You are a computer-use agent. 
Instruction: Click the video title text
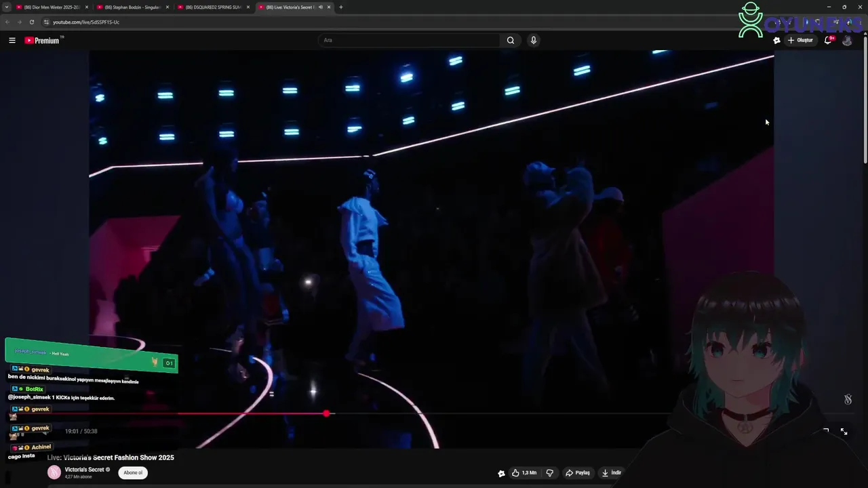pyautogui.click(x=111, y=457)
